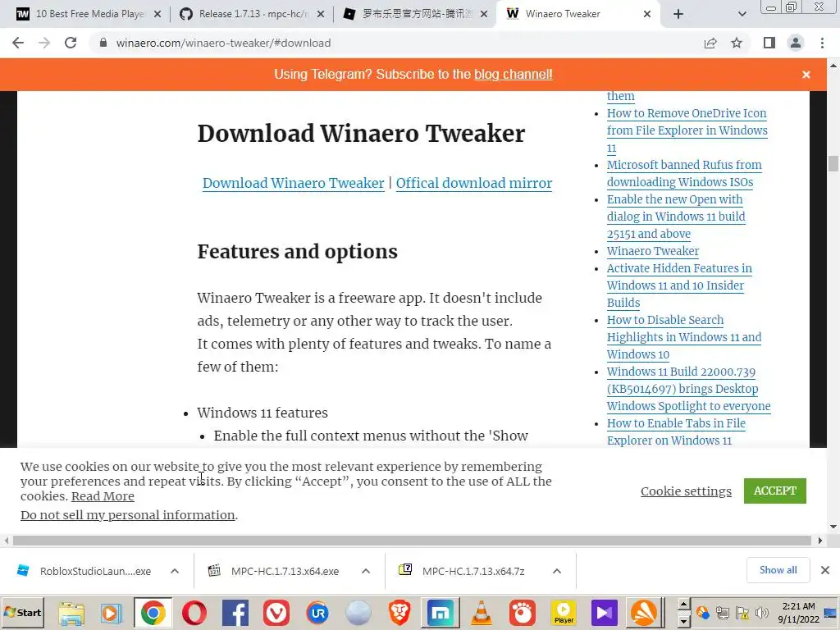
Task: Click the lock icon in address bar
Action: (103, 43)
